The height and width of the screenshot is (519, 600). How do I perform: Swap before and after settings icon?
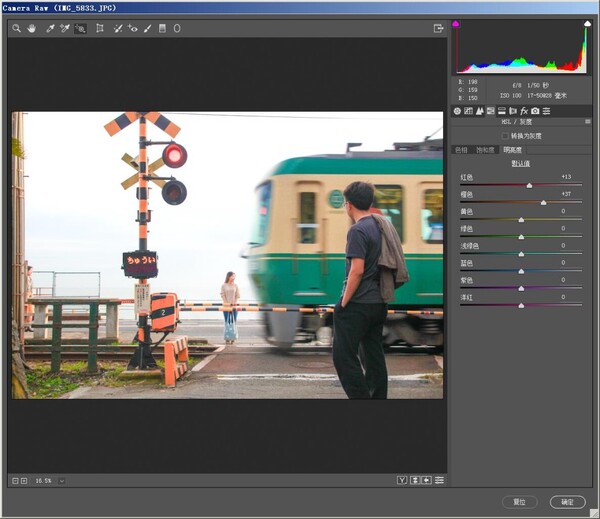click(415, 480)
